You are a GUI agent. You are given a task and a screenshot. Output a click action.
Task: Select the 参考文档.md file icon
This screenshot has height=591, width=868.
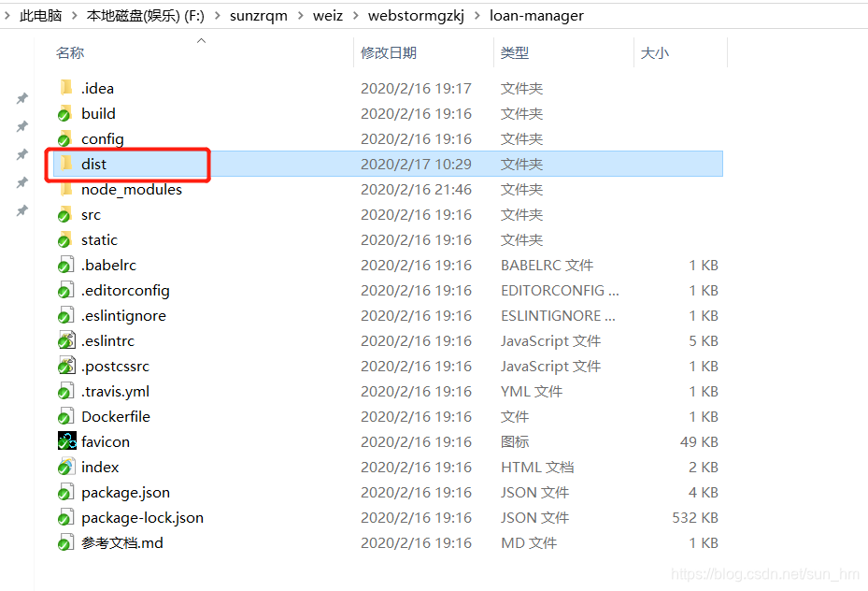click(66, 542)
